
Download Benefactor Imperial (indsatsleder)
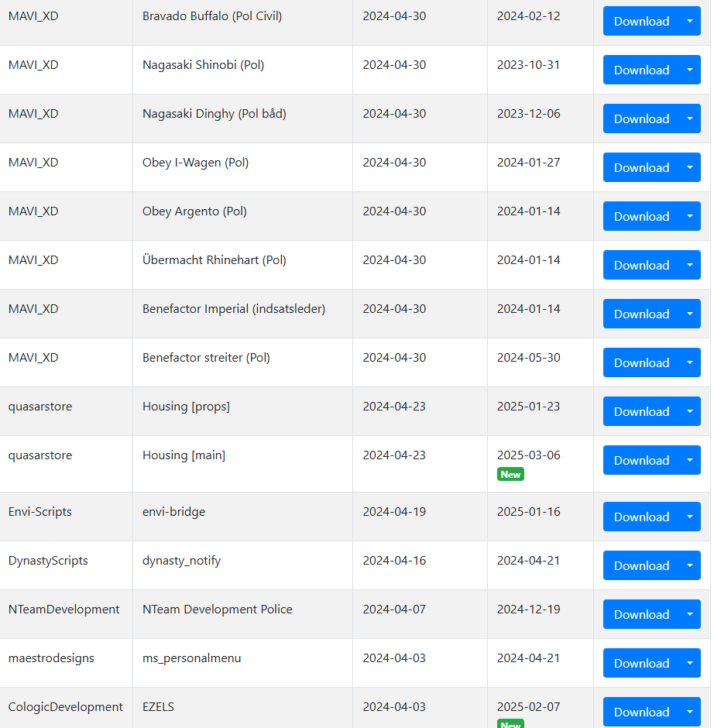point(641,314)
